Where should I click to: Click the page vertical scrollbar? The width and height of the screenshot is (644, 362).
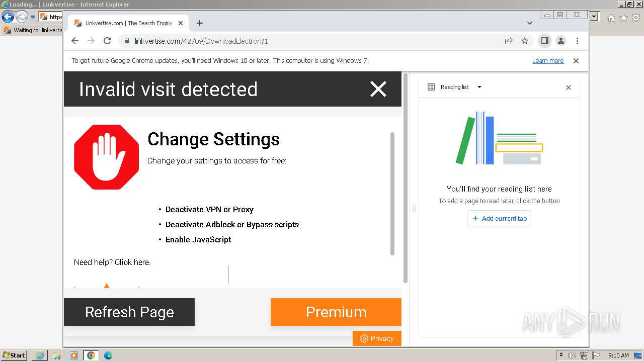405,178
